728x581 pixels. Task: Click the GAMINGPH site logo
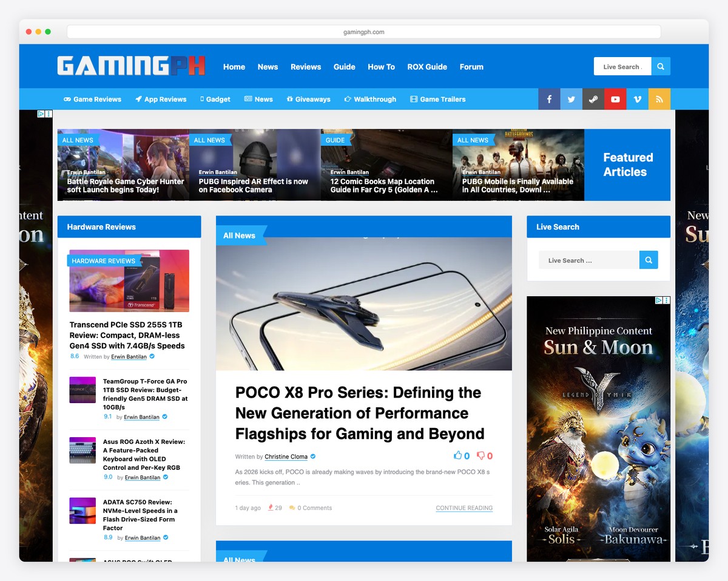(130, 66)
